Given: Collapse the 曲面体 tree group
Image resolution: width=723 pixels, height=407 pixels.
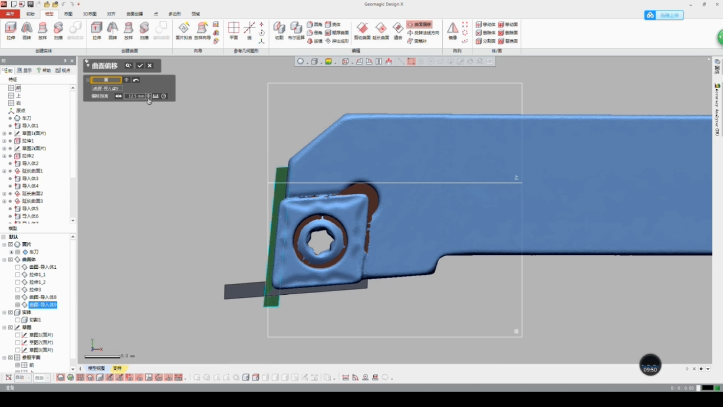Looking at the screenshot, I should point(4,260).
